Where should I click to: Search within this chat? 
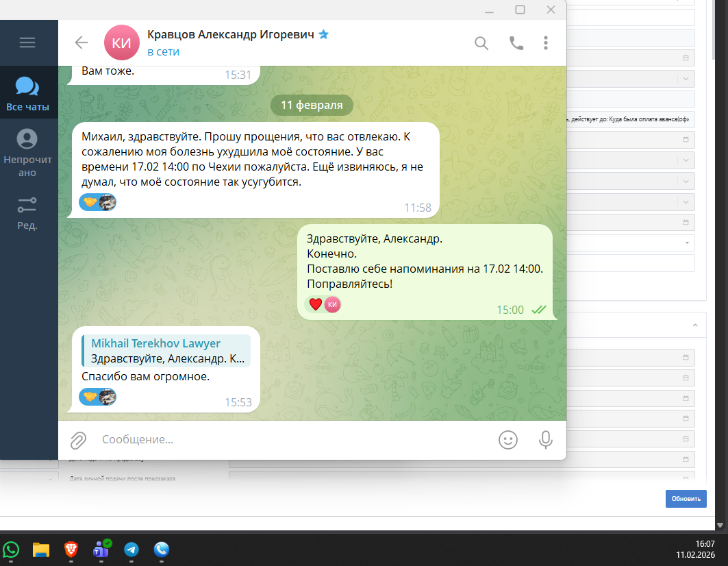tap(481, 43)
